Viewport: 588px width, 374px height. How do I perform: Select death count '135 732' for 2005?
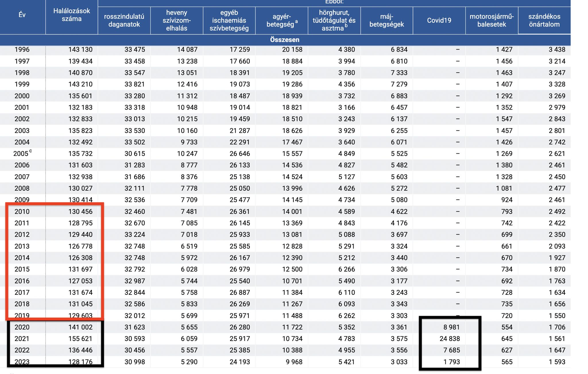[80, 154]
